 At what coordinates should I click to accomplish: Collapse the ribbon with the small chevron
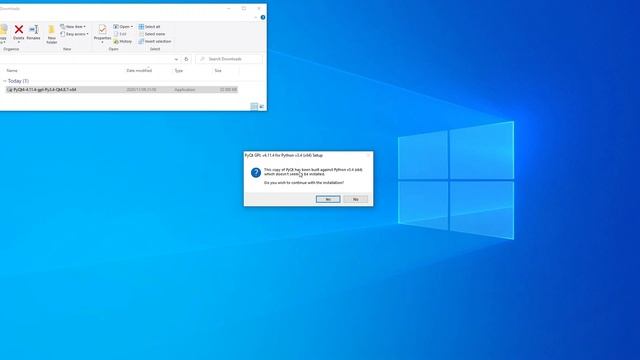tap(256, 17)
